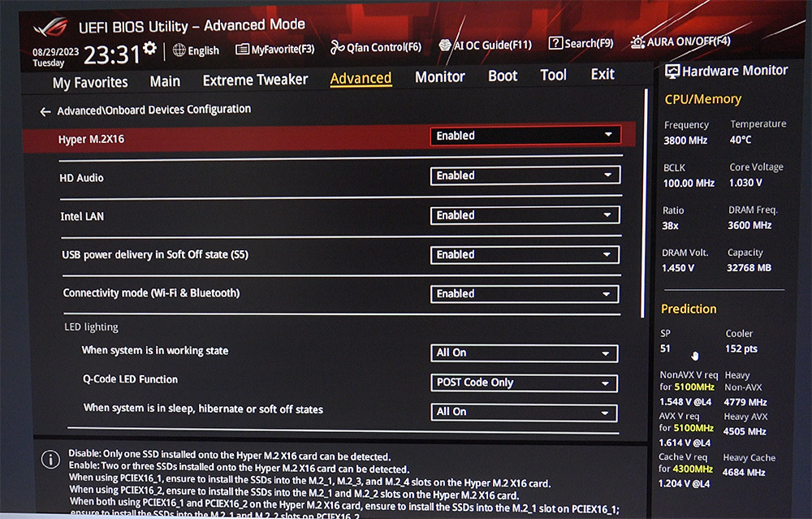This screenshot has width=812, height=519.
Task: Click the globe language icon
Action: pos(179,50)
